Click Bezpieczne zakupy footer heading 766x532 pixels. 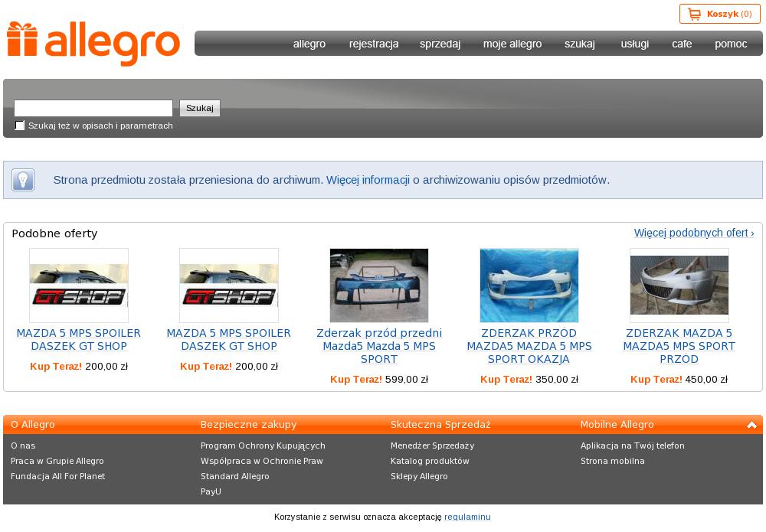point(249,425)
